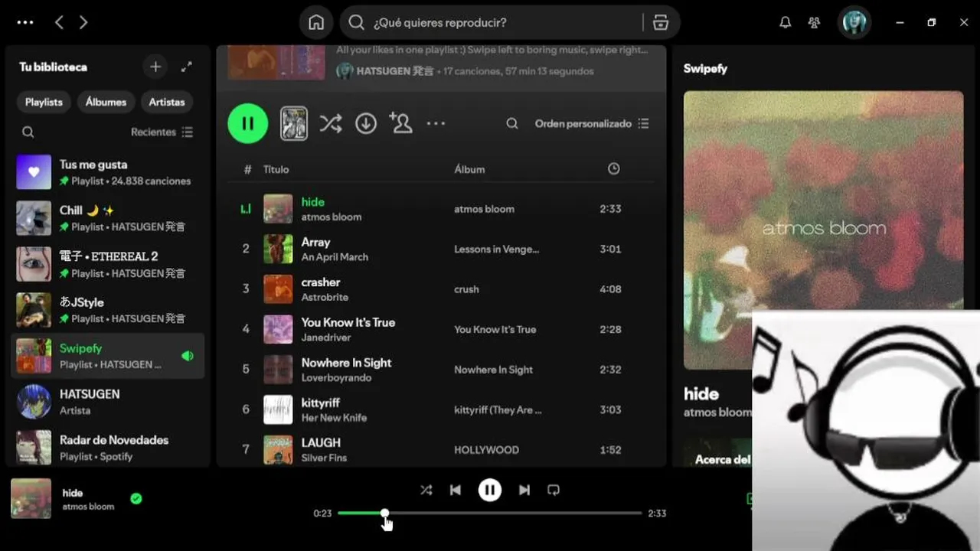Viewport: 980px width, 551px height.
Task: Toggle repeat mode
Action: click(554, 490)
